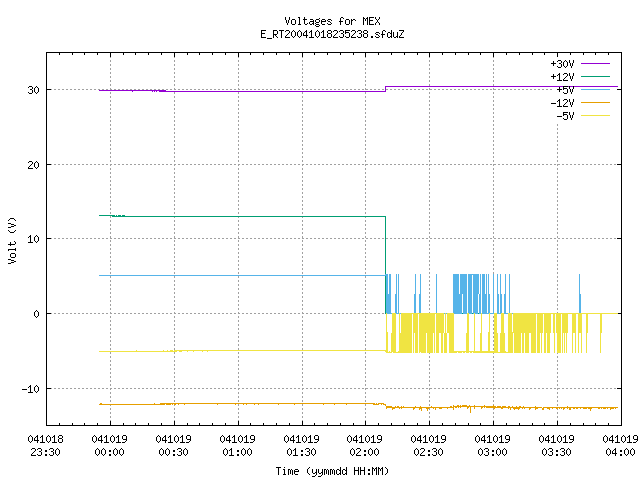
Task: Click the x-axis tick label 041019 01:00
Action: (x=238, y=446)
